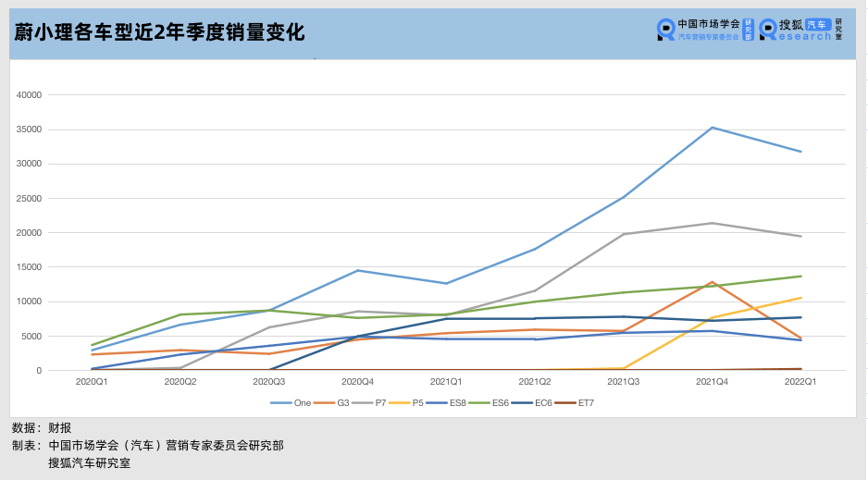Image resolution: width=868 pixels, height=480 pixels.
Task: Click the chart title 蔚小理各车型近2年季度销量变化
Action: pyautogui.click(x=159, y=32)
